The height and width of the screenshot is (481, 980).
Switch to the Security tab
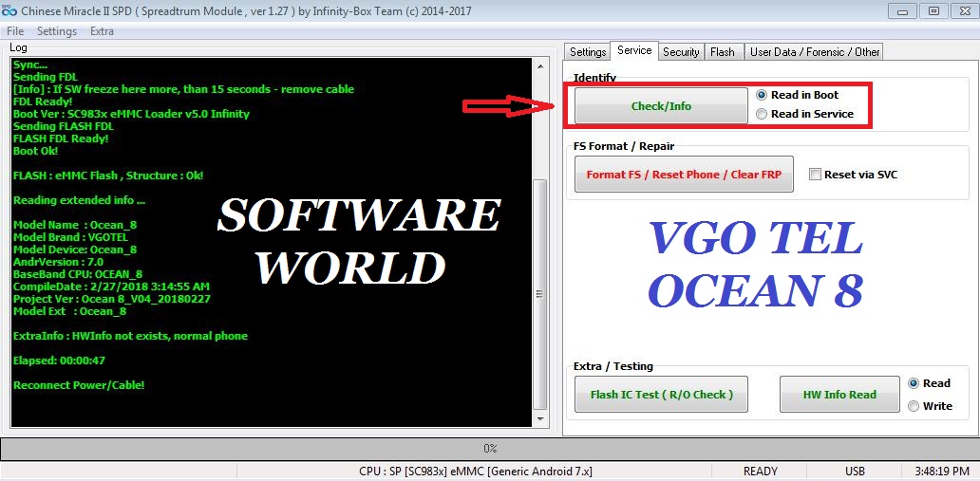pos(681,52)
